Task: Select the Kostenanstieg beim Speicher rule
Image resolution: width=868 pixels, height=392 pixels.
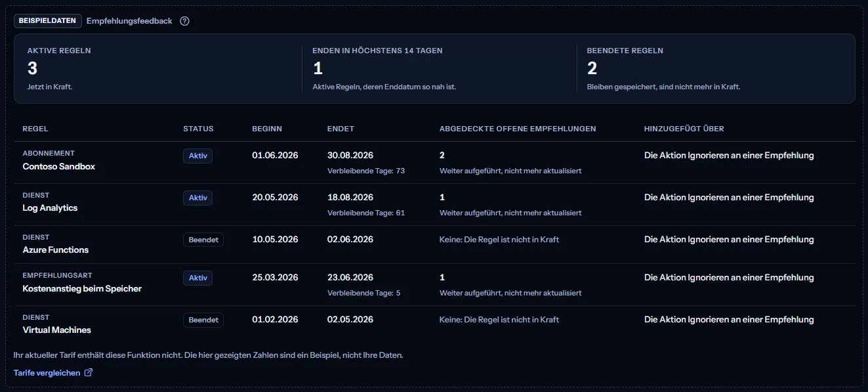Action: (x=82, y=289)
